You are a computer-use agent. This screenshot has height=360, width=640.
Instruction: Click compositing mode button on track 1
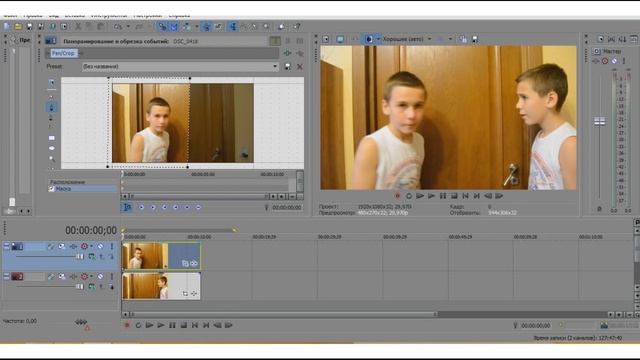(91, 256)
